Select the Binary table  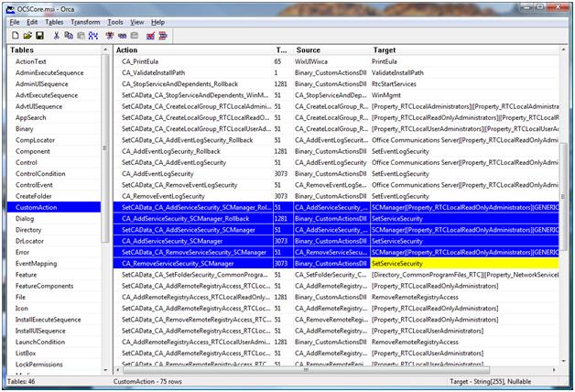[24, 129]
